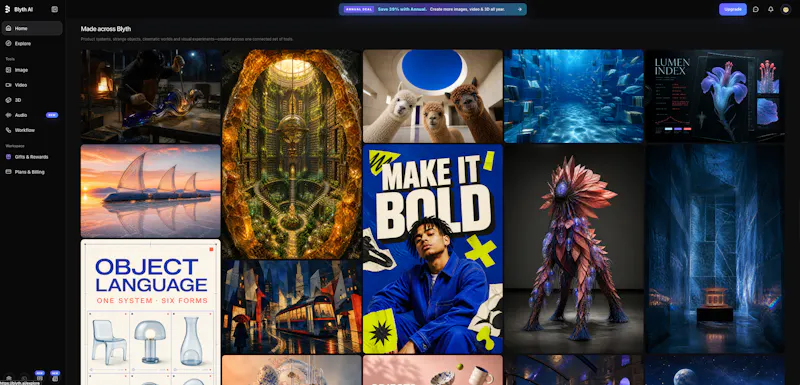The image size is (800, 385).
Task: Open the 3D tool
Action: tap(32, 100)
